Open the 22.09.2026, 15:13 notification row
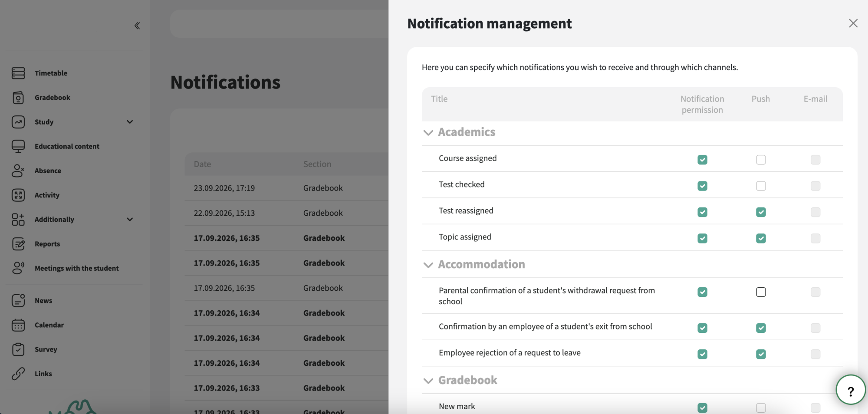 tap(286, 213)
